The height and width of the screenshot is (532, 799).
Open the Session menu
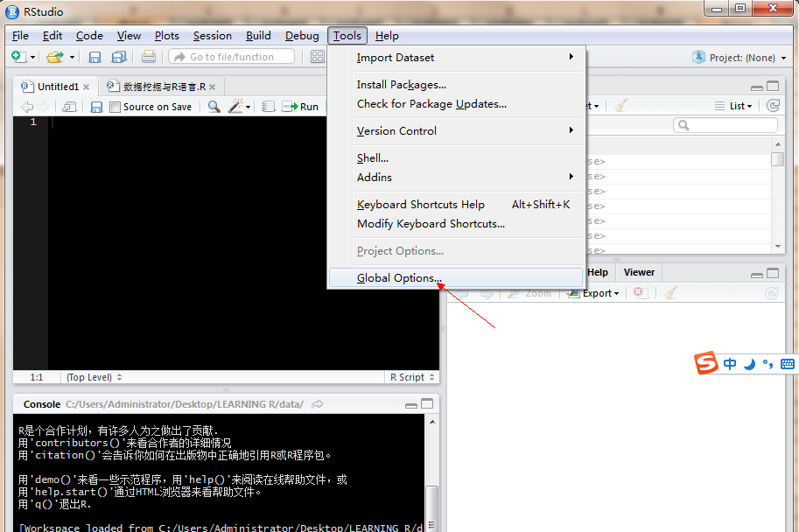point(213,36)
